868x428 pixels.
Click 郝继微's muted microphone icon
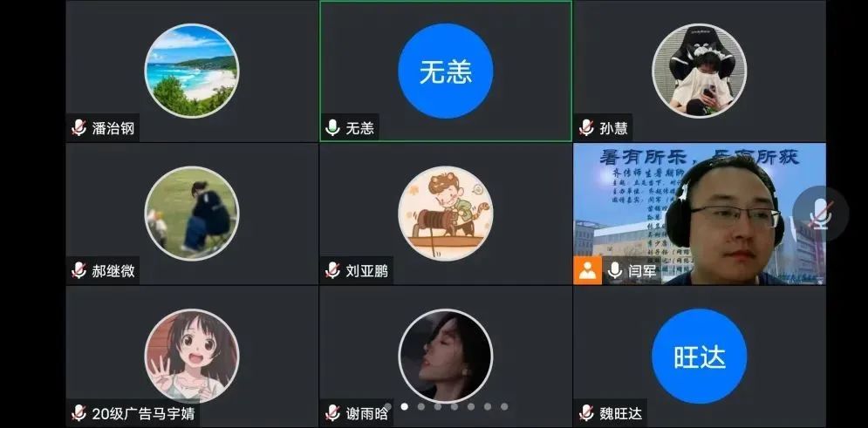coord(79,270)
